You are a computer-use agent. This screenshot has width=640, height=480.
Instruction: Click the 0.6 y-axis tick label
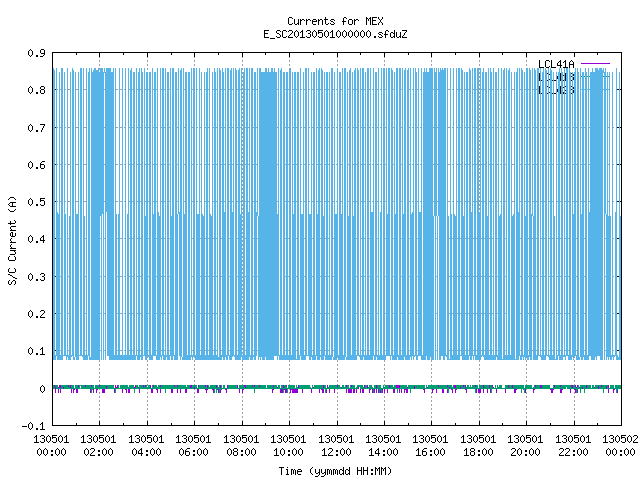(x=36, y=165)
